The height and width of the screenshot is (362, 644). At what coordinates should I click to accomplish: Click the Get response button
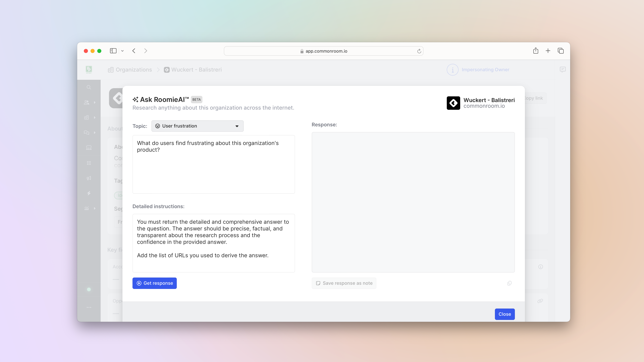154,283
